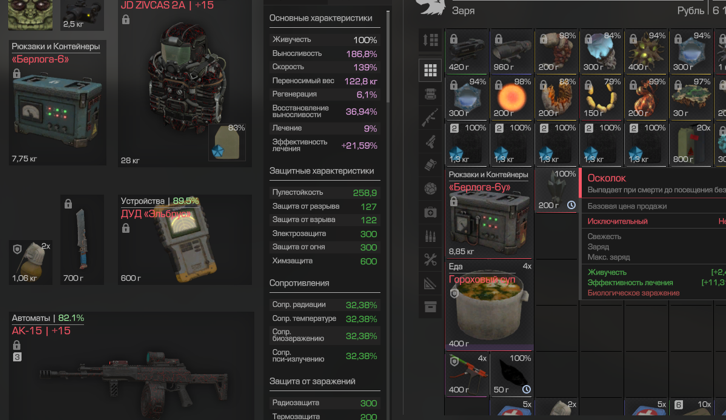Viewport: 726px width, 420px height.
Task: Toggle lock on AK-15 rifle
Action: (17, 345)
